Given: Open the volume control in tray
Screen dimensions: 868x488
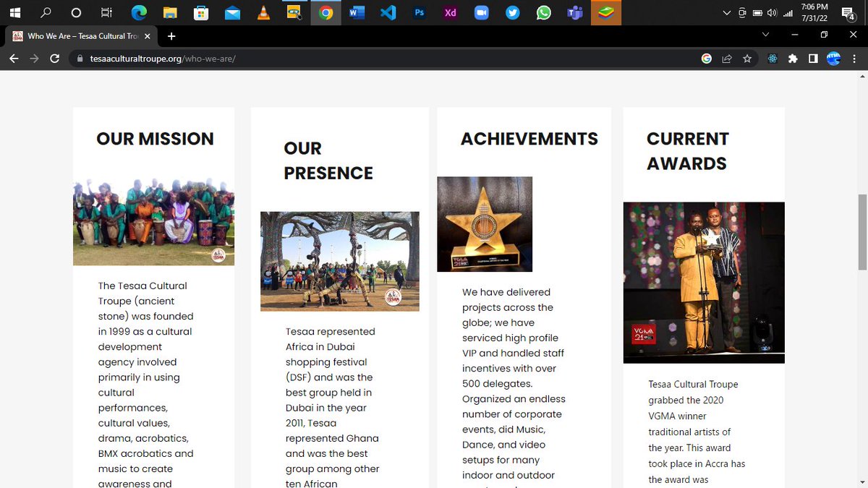Looking at the screenshot, I should pos(772,13).
